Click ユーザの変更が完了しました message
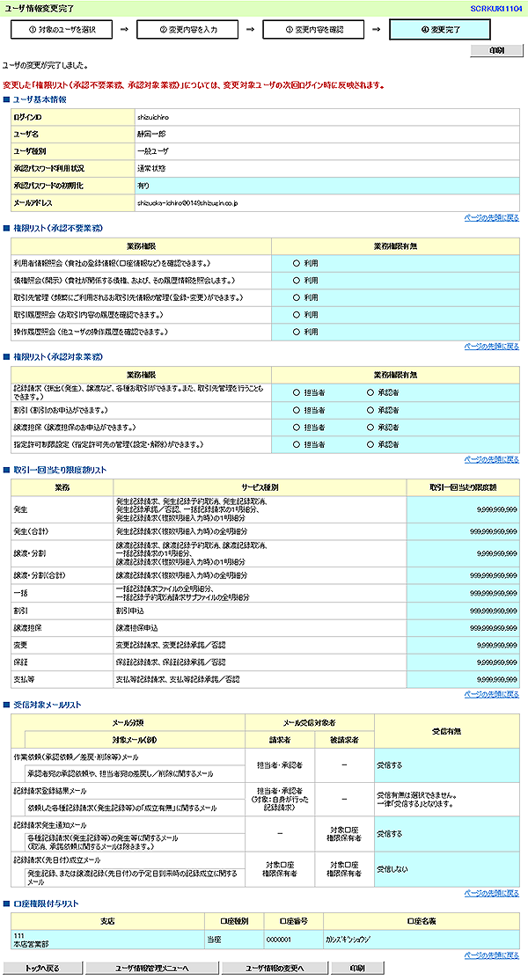The height and width of the screenshot is (980, 528). point(46,65)
